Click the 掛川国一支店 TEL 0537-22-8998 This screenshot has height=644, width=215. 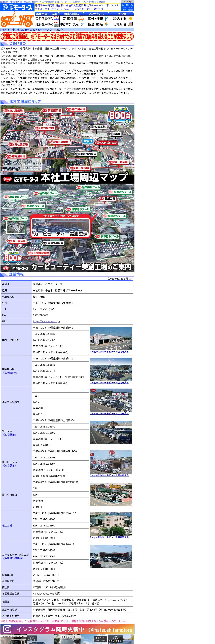click(x=44, y=457)
